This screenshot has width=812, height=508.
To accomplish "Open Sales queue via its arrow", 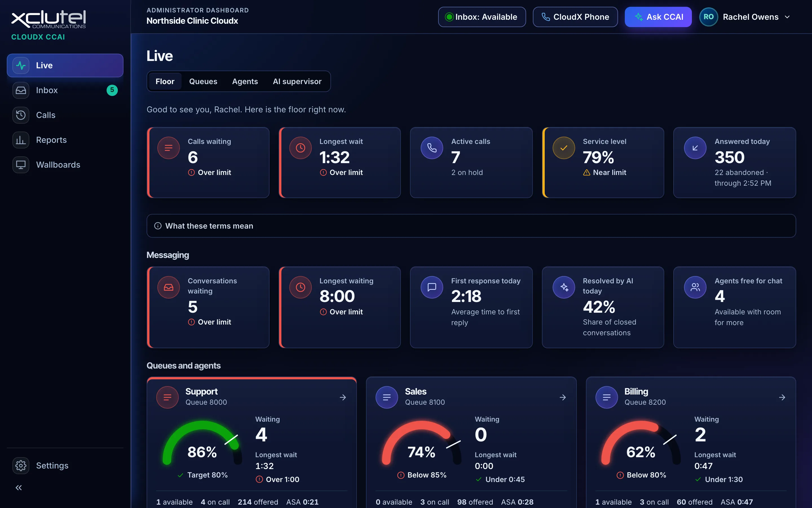I will (x=563, y=397).
